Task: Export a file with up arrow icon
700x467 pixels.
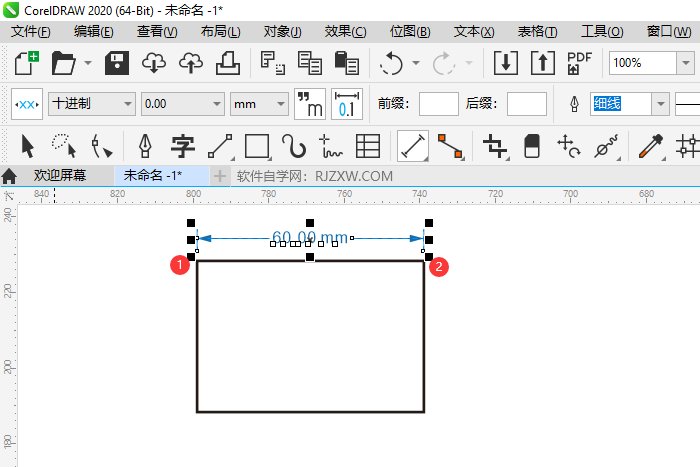Action: coord(542,63)
